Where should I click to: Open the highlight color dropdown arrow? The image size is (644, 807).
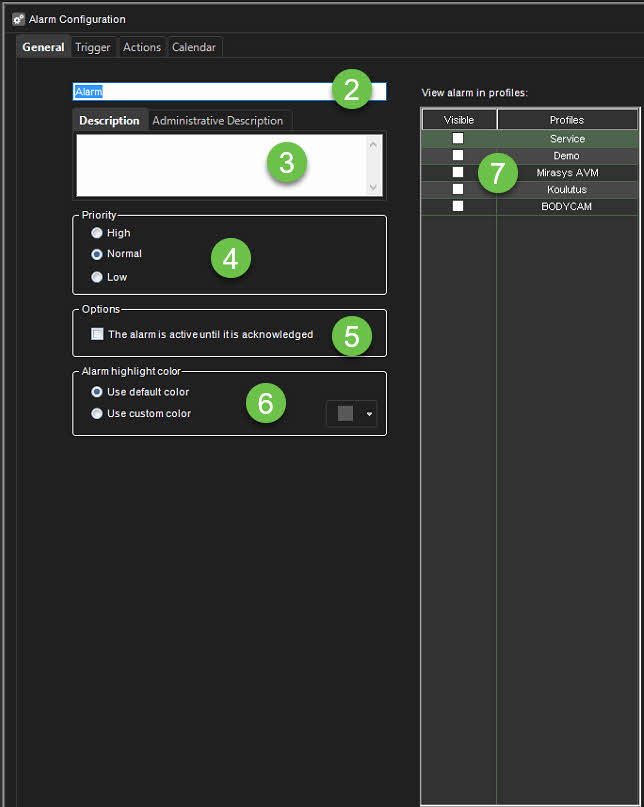(369, 414)
